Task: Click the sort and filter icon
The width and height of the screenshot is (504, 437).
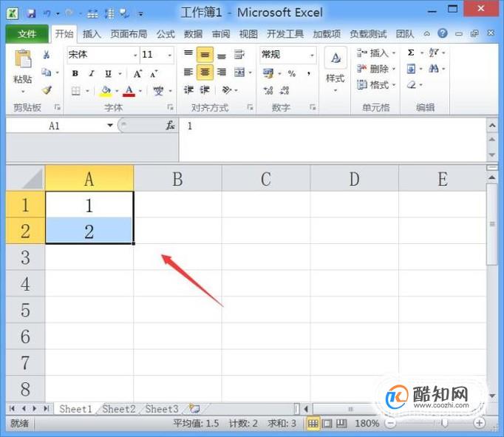Action: 434,52
